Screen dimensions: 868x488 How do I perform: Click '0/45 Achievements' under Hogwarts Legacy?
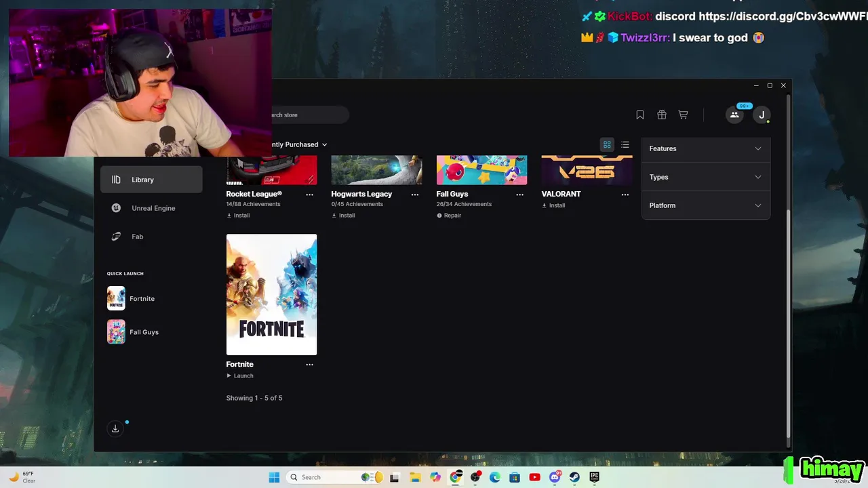point(357,204)
